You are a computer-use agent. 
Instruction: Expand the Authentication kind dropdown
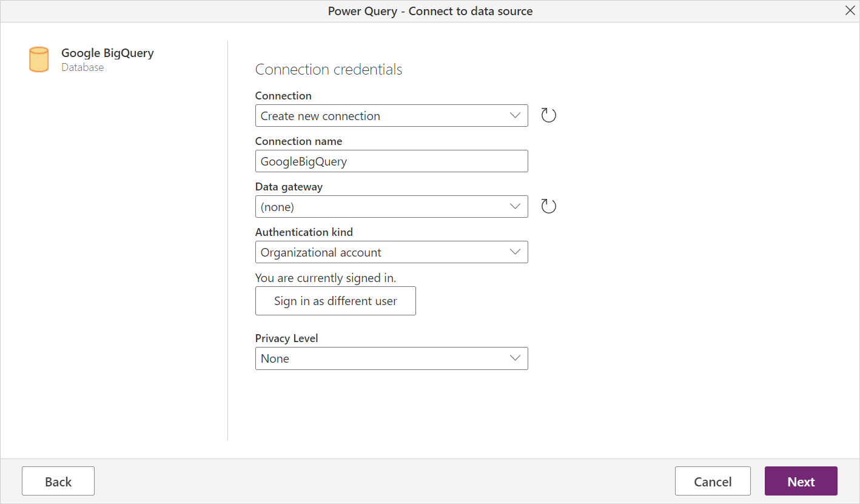pyautogui.click(x=392, y=252)
